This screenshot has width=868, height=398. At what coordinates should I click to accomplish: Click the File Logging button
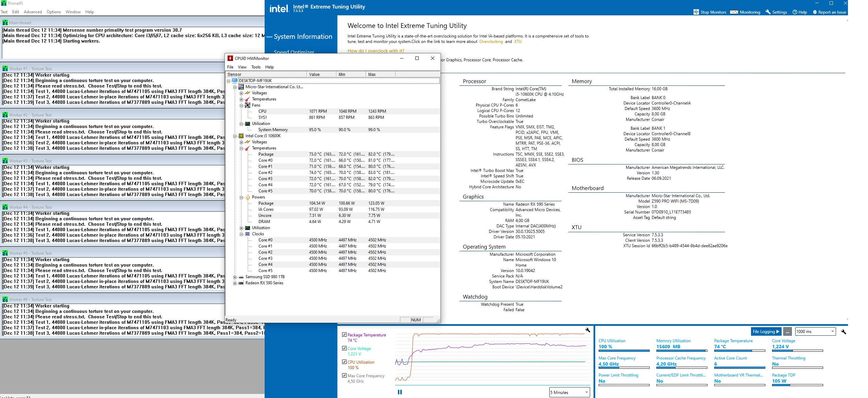tap(766, 331)
